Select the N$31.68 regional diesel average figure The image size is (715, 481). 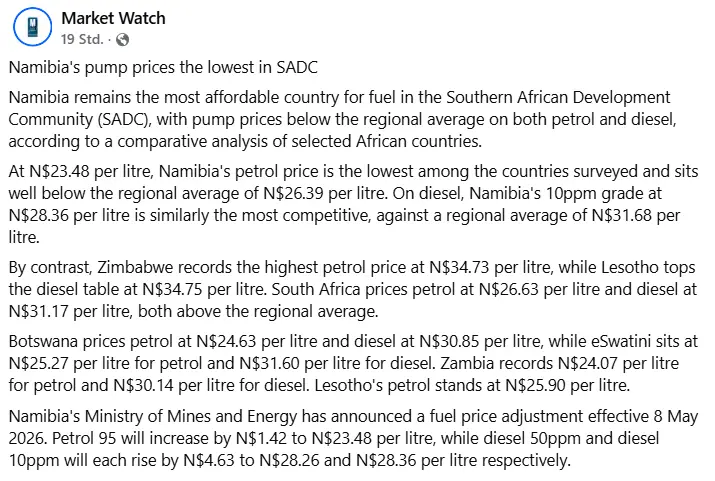(622, 215)
